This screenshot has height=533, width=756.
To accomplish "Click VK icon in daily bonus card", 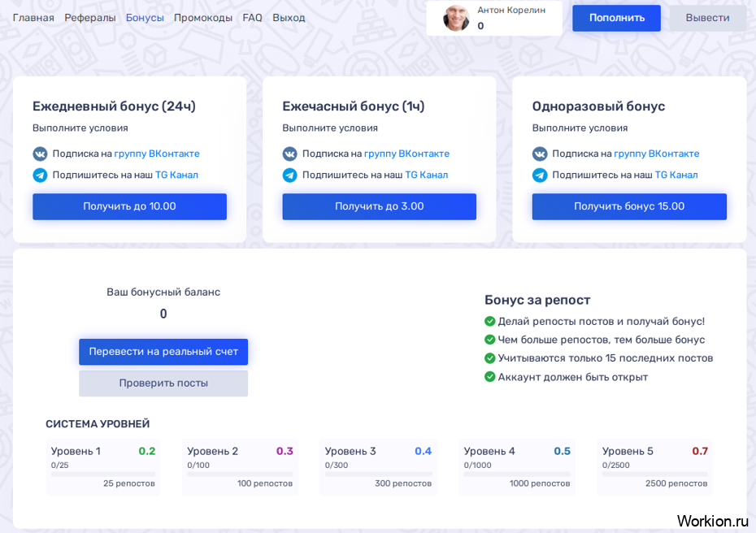I will (x=40, y=154).
